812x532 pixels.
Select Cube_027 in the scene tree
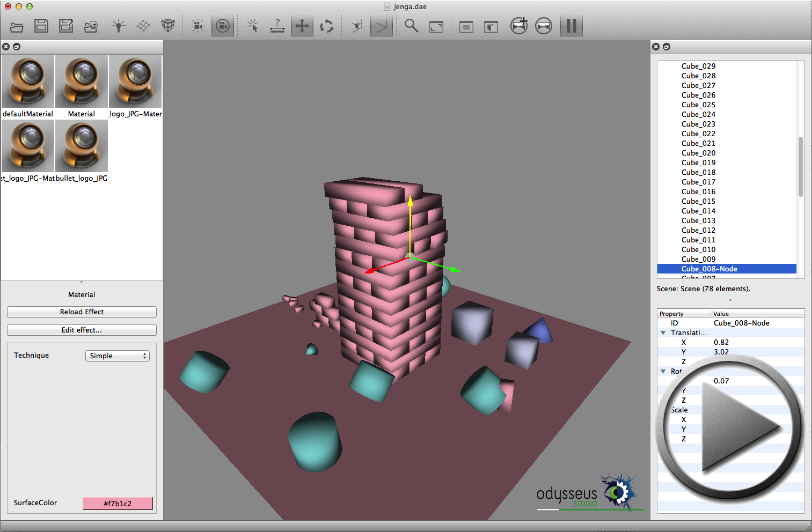[698, 86]
